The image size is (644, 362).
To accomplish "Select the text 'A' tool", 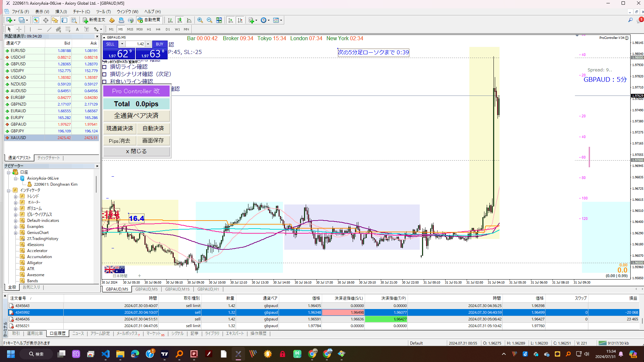I will pos(77,29).
